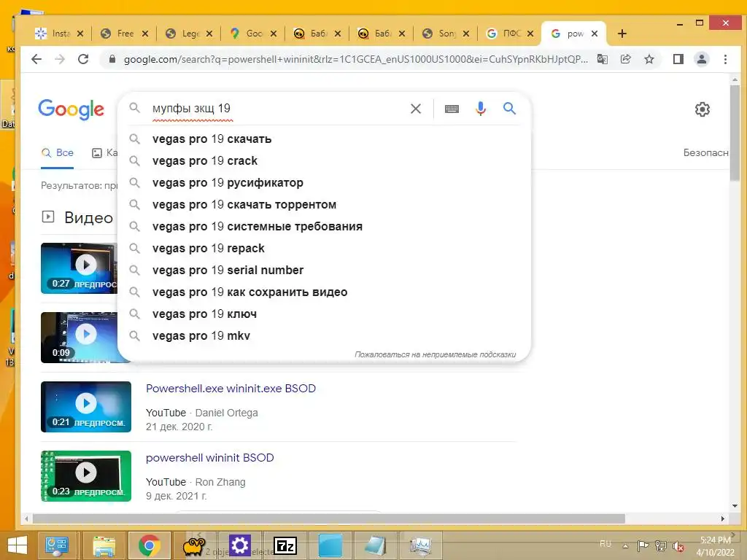Click the Google logo

pyautogui.click(x=71, y=109)
